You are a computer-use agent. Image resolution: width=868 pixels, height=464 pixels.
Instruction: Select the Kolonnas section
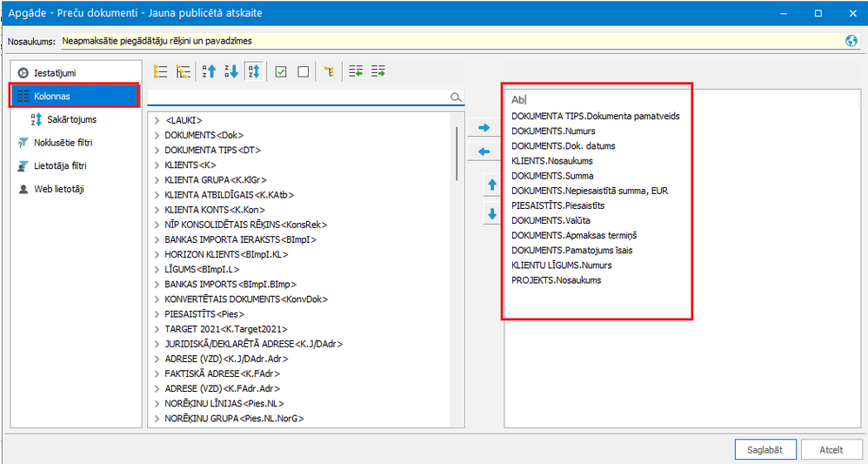point(76,97)
